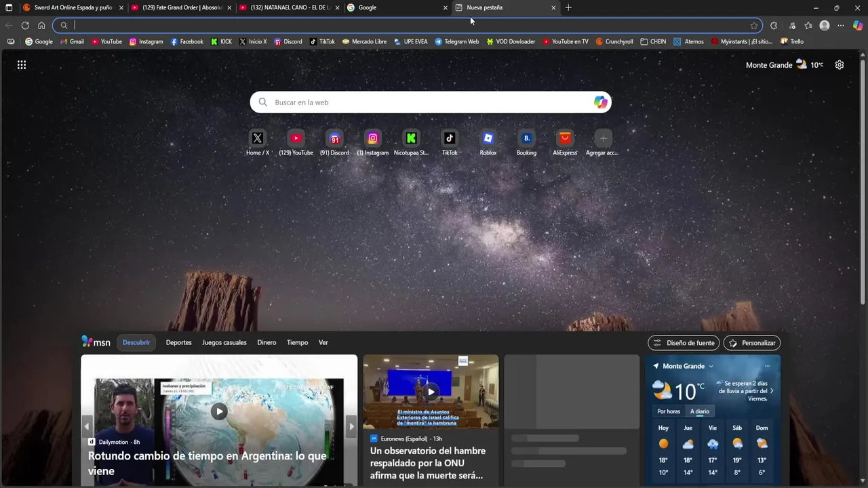The height and width of the screenshot is (488, 868).
Task: Open Gmail bookmark
Action: click(x=72, y=41)
